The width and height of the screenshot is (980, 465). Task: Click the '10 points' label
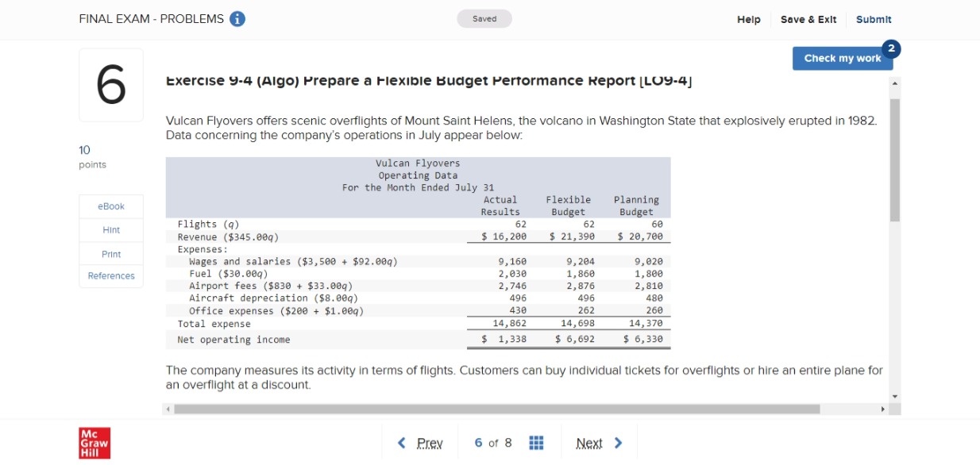pyautogui.click(x=92, y=157)
